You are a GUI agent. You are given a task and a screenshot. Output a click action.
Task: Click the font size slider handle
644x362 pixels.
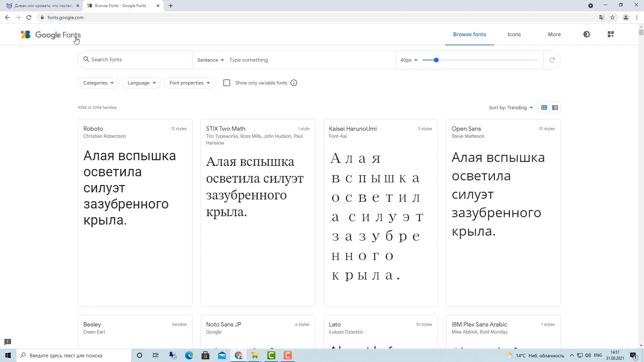point(436,60)
